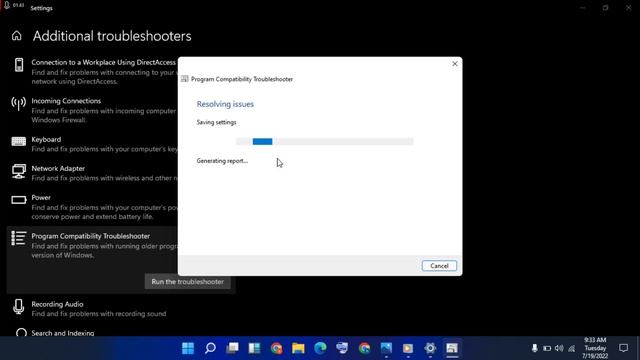Open the computer app icon after Edge
The image size is (640, 360).
[x=342, y=348]
